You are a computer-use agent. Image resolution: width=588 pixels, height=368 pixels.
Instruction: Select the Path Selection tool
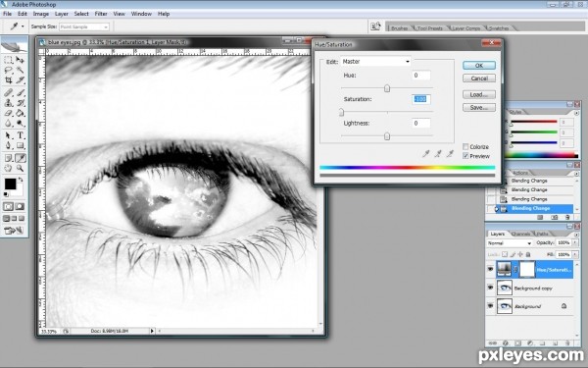click(x=8, y=135)
